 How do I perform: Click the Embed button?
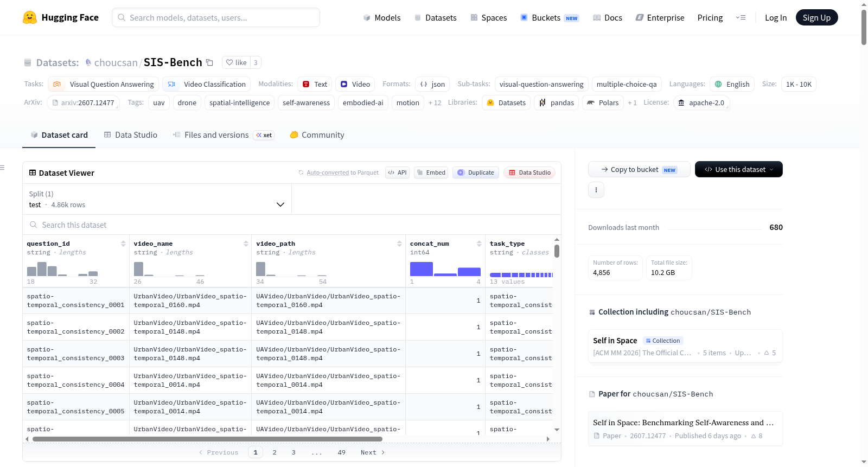[x=431, y=172]
